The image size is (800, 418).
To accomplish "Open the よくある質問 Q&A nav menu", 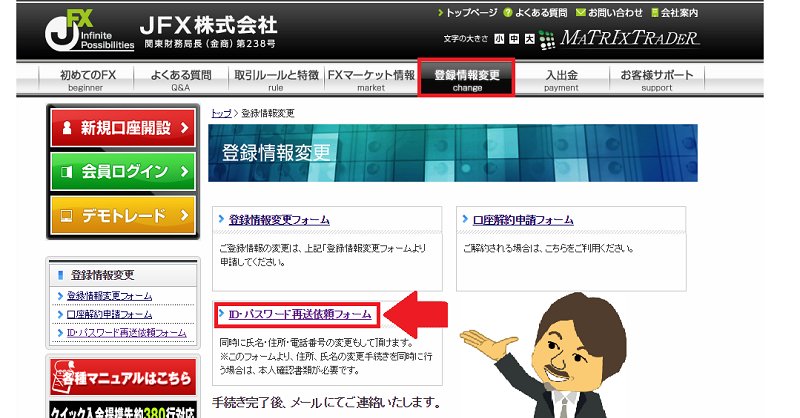I will coord(181,80).
